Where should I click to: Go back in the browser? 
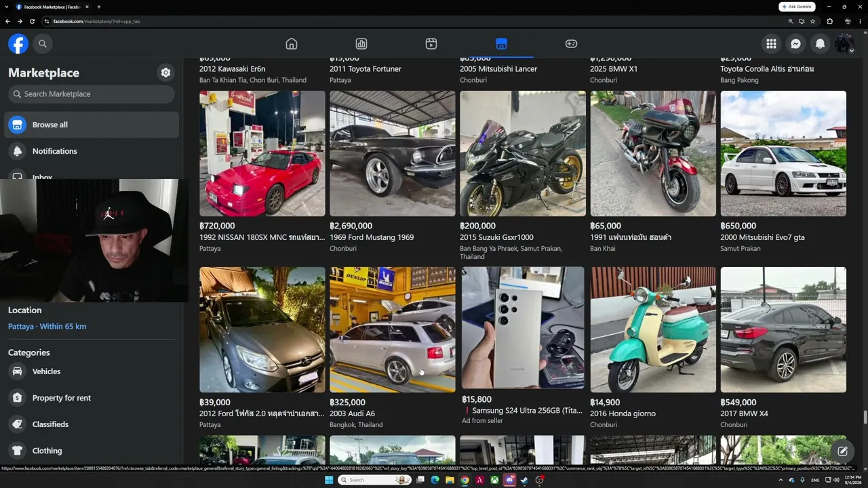[x=8, y=21]
